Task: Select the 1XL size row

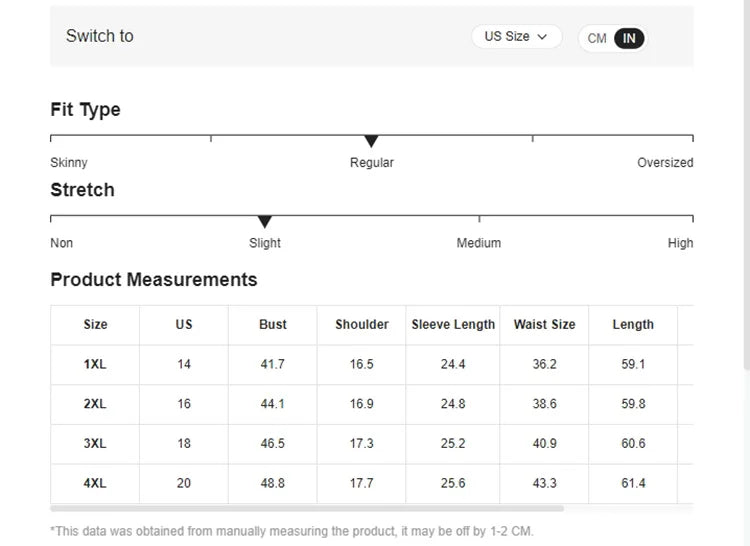Action: (372, 364)
